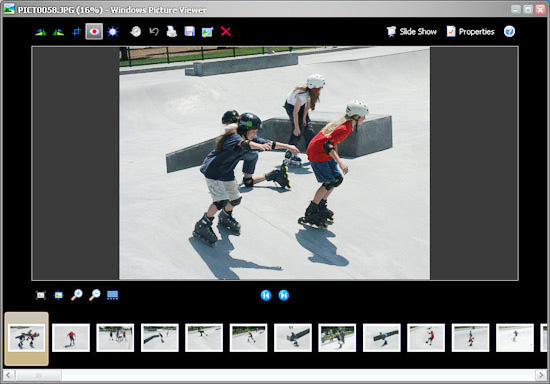Print the picture with printer icon
Viewport: 550px width, 384px height.
tap(172, 32)
